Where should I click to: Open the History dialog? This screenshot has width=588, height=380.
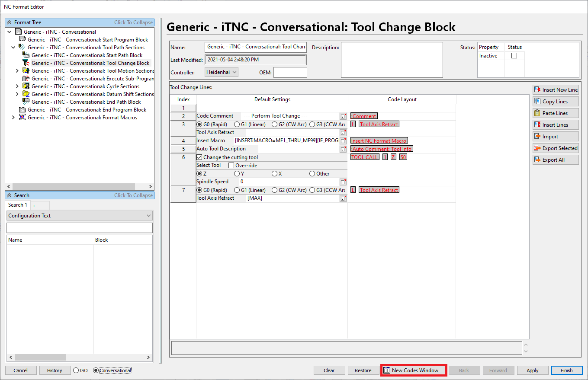point(55,370)
